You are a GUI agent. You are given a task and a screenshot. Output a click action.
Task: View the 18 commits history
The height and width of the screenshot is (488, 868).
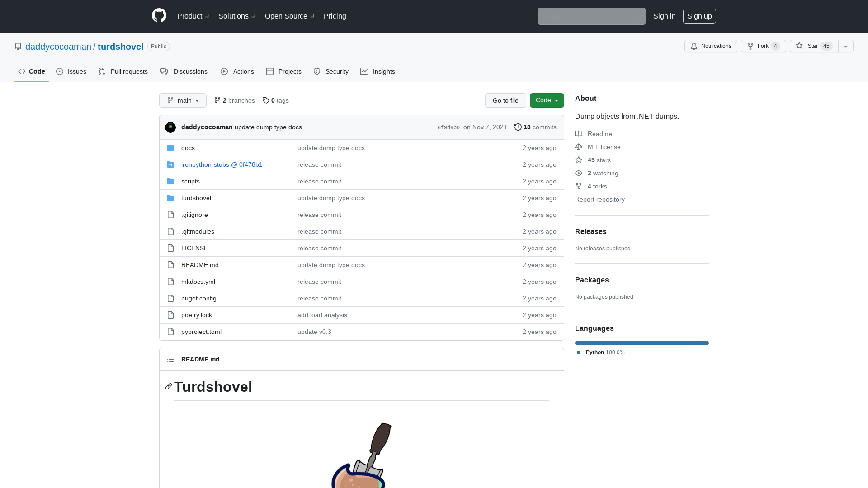535,127
